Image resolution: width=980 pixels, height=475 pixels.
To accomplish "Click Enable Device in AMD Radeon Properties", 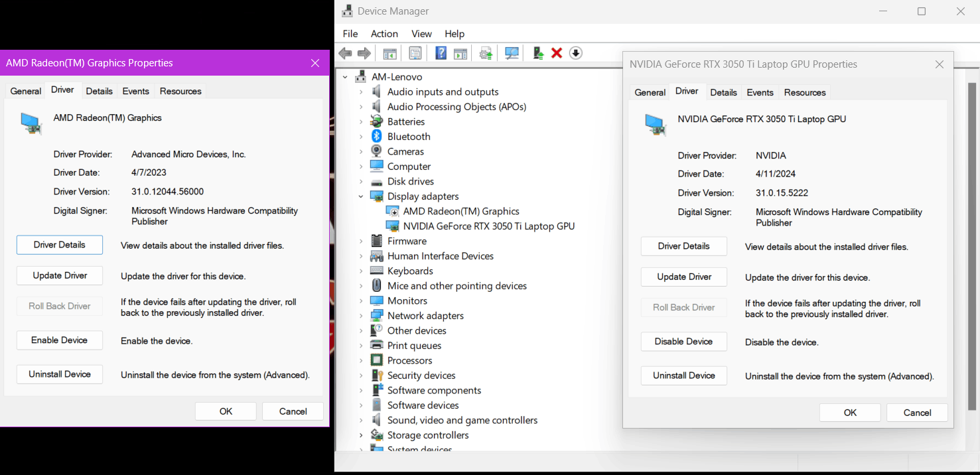I will (x=60, y=340).
